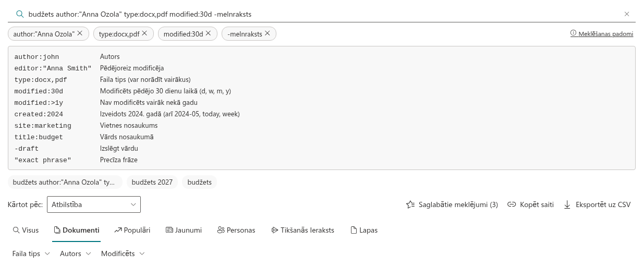
Task: Click the created:2024 syntax example
Action: [39, 114]
